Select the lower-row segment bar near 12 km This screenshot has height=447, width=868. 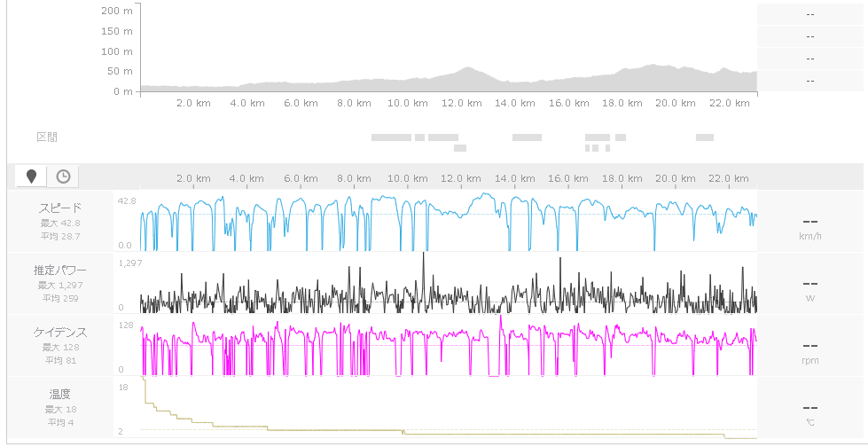[460, 148]
